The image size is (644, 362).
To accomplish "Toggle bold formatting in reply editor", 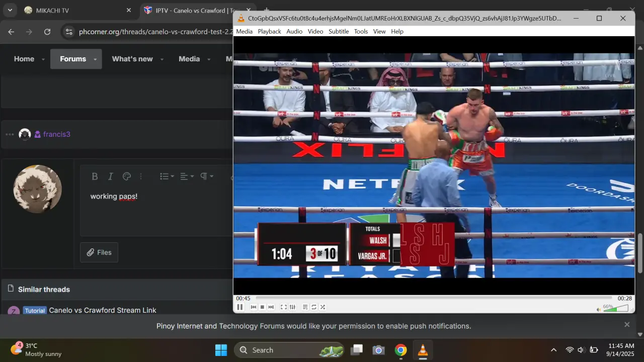I will tap(95, 176).
